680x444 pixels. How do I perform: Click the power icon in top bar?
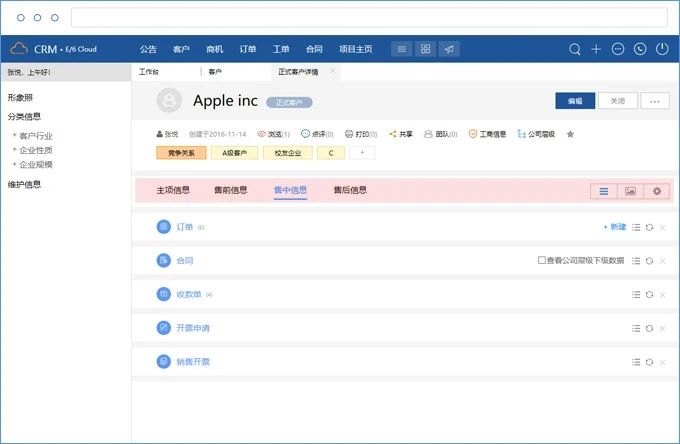(x=661, y=49)
